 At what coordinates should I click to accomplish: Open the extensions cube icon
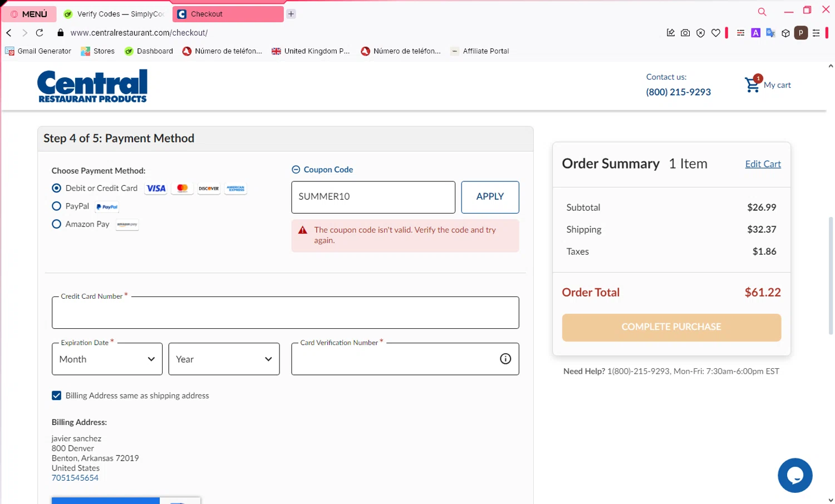(x=785, y=33)
